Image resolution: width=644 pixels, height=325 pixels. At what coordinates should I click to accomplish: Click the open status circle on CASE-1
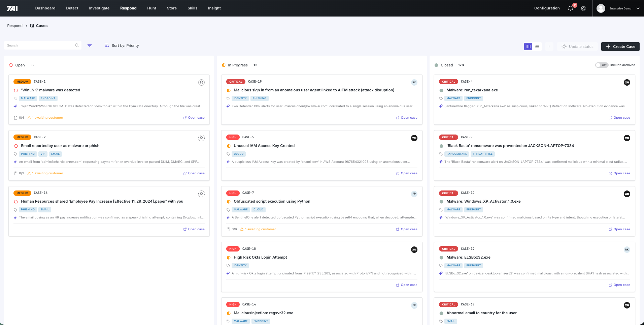click(16, 90)
